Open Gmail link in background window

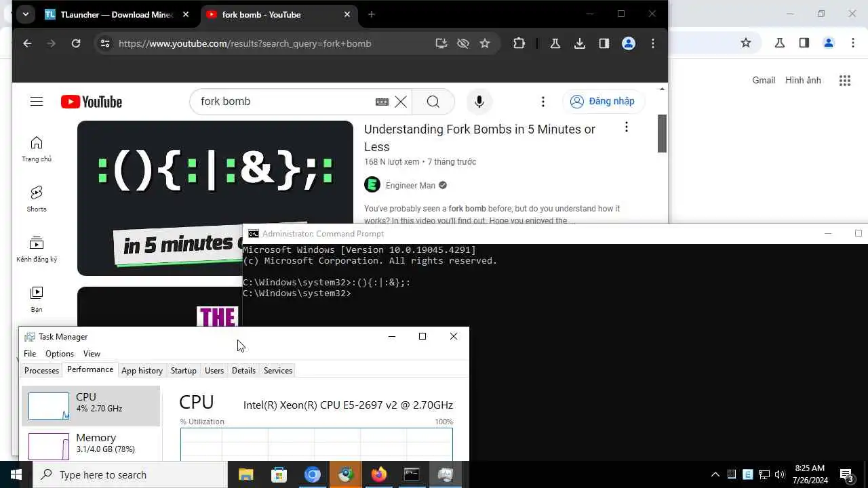click(764, 80)
